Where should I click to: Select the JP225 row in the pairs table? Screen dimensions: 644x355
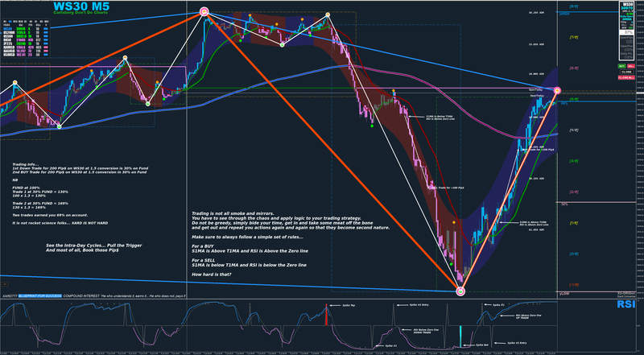click(26, 43)
